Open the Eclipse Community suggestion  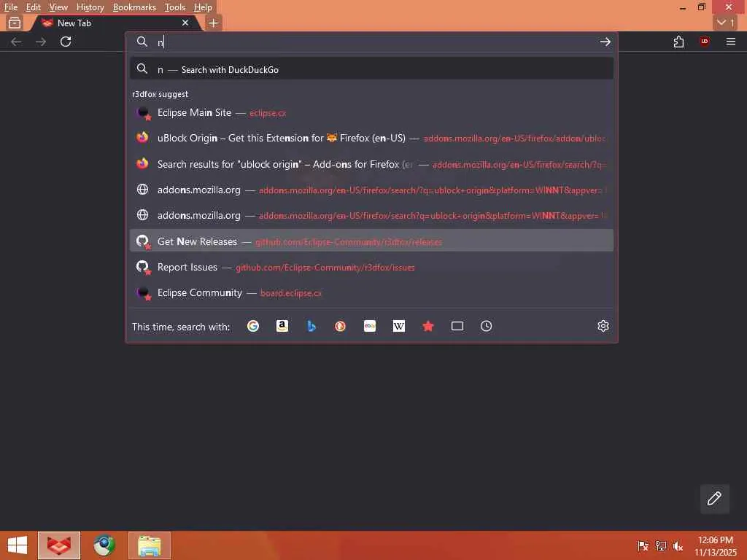371,293
